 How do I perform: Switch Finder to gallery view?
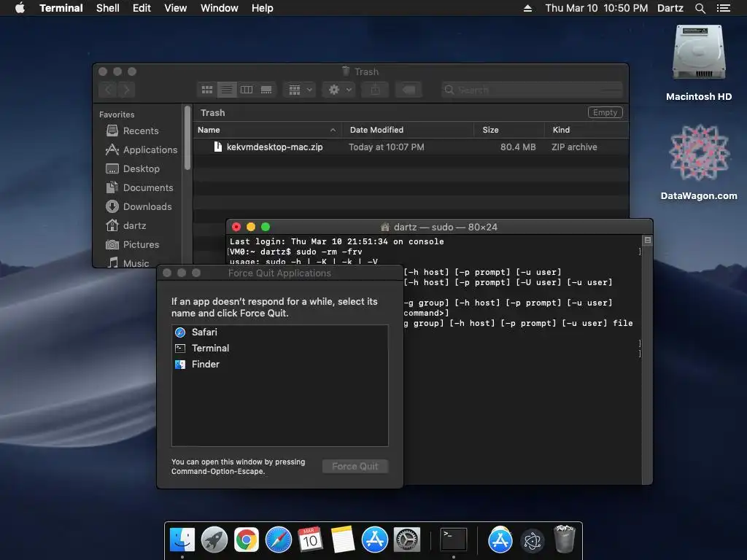tap(266, 90)
